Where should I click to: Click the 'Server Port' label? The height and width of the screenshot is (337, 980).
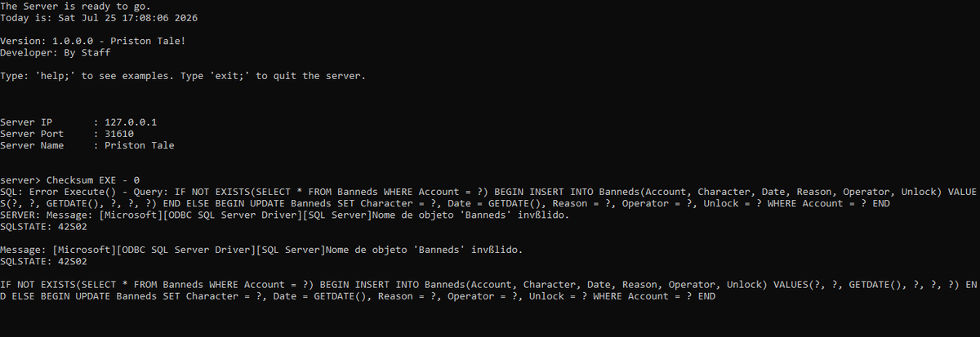point(32,134)
